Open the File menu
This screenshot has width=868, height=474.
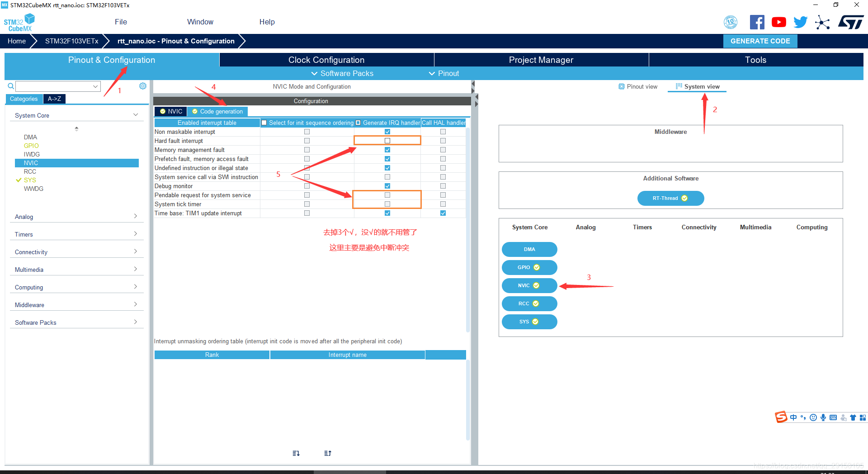121,22
